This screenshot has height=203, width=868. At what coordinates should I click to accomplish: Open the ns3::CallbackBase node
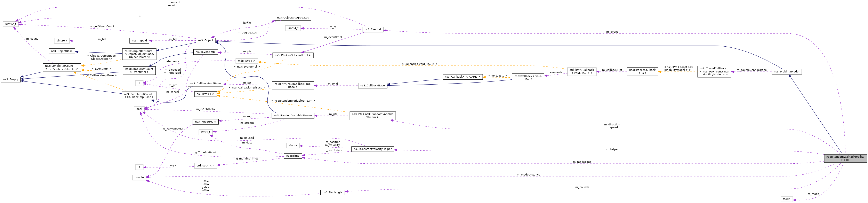coord(372,86)
